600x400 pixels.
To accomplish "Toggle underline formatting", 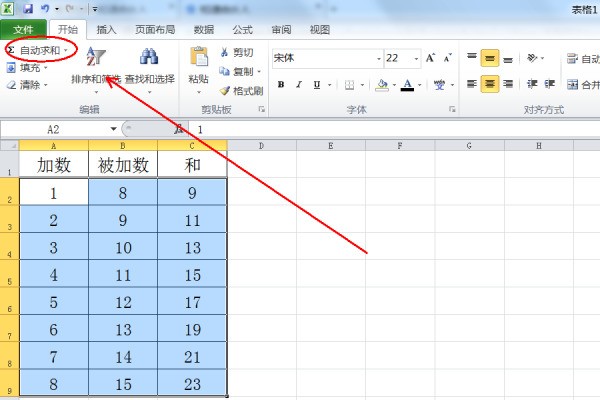I will click(x=317, y=85).
